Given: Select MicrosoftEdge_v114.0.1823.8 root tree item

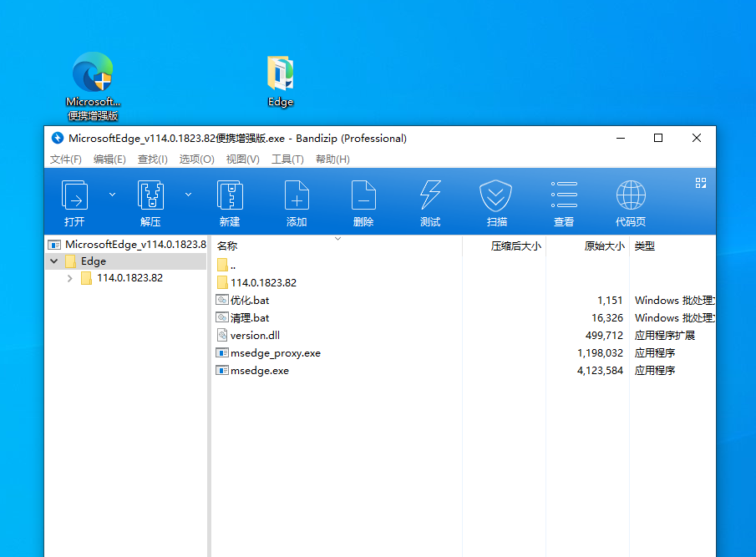Looking at the screenshot, I should pos(135,245).
